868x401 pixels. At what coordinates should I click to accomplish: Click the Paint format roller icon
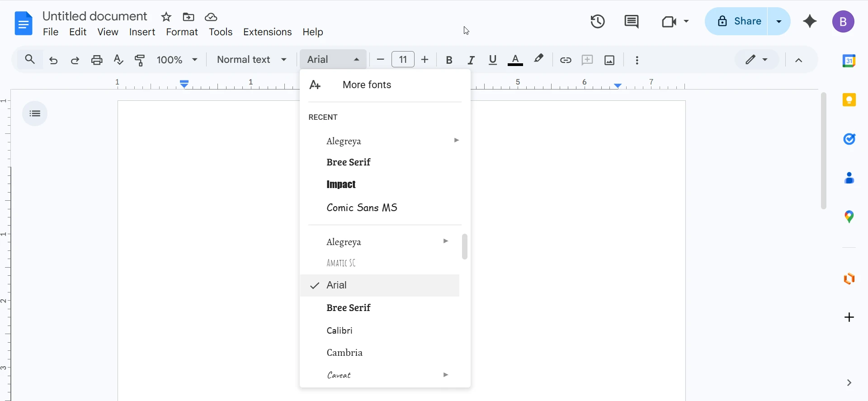pos(140,60)
